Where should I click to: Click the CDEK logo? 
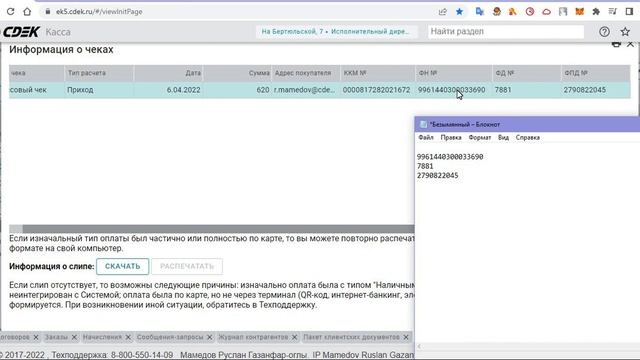(x=21, y=31)
